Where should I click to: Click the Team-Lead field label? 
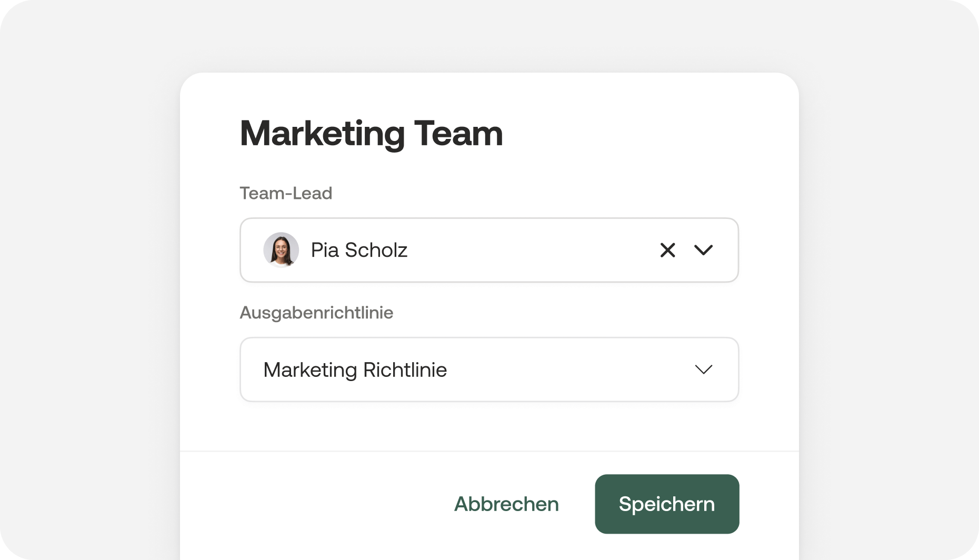coord(286,193)
